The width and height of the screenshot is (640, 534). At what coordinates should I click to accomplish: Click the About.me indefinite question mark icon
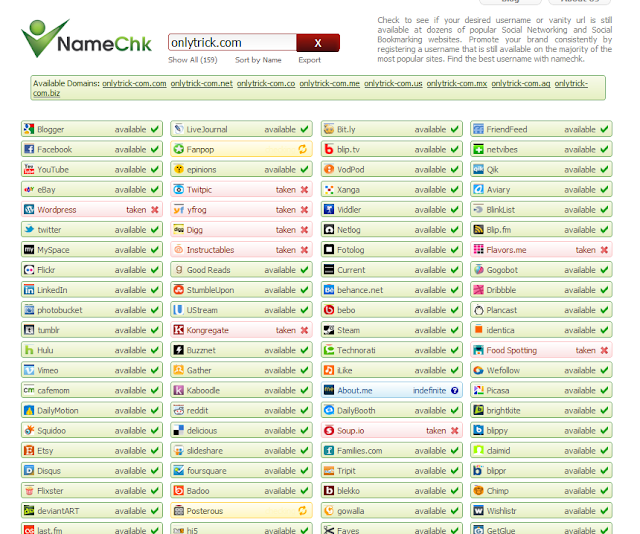point(455,390)
